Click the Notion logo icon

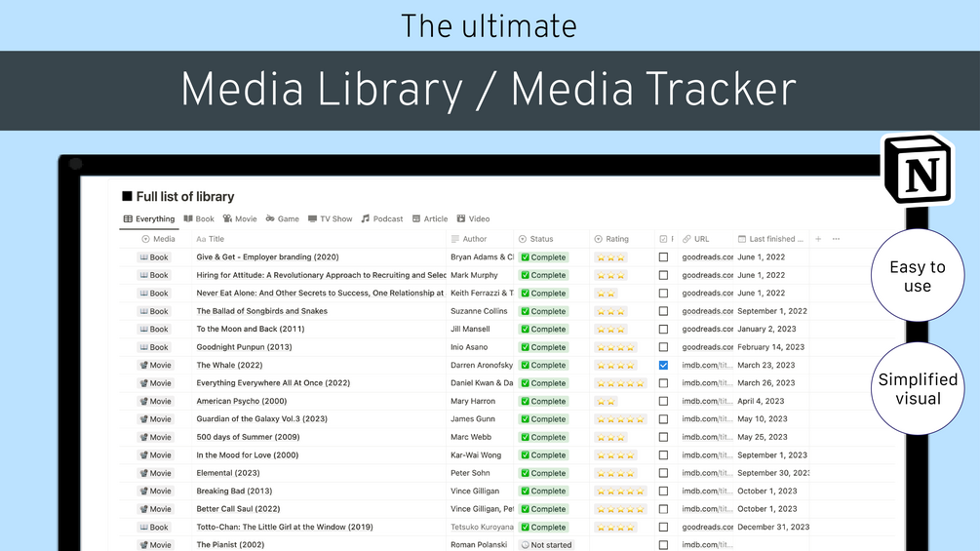click(918, 170)
